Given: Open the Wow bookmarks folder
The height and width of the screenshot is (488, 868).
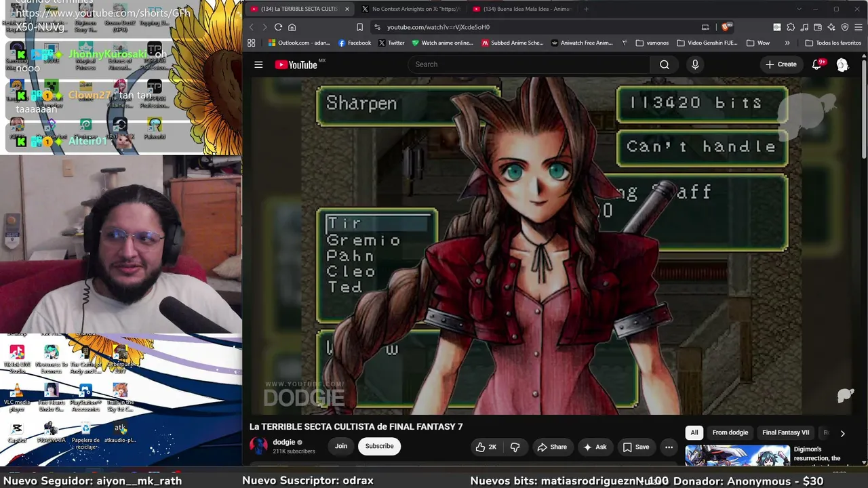Looking at the screenshot, I should pyautogui.click(x=758, y=43).
